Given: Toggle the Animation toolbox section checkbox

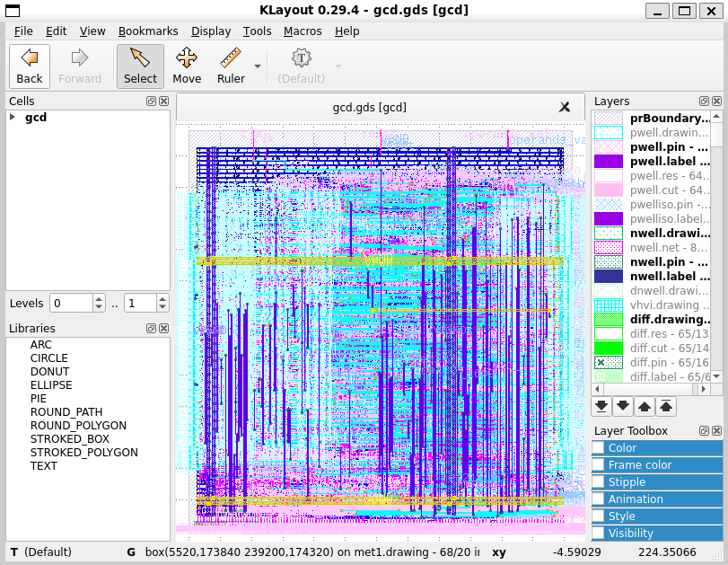Looking at the screenshot, I should tap(598, 499).
